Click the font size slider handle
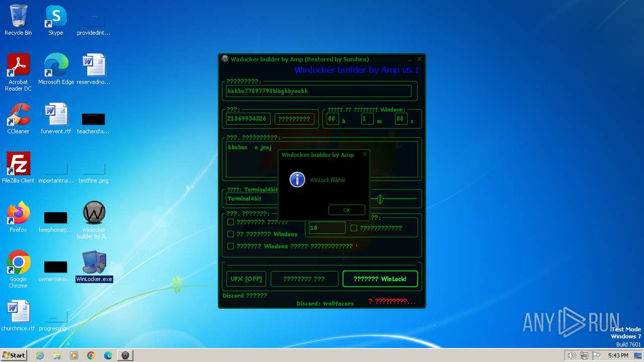 point(380,199)
